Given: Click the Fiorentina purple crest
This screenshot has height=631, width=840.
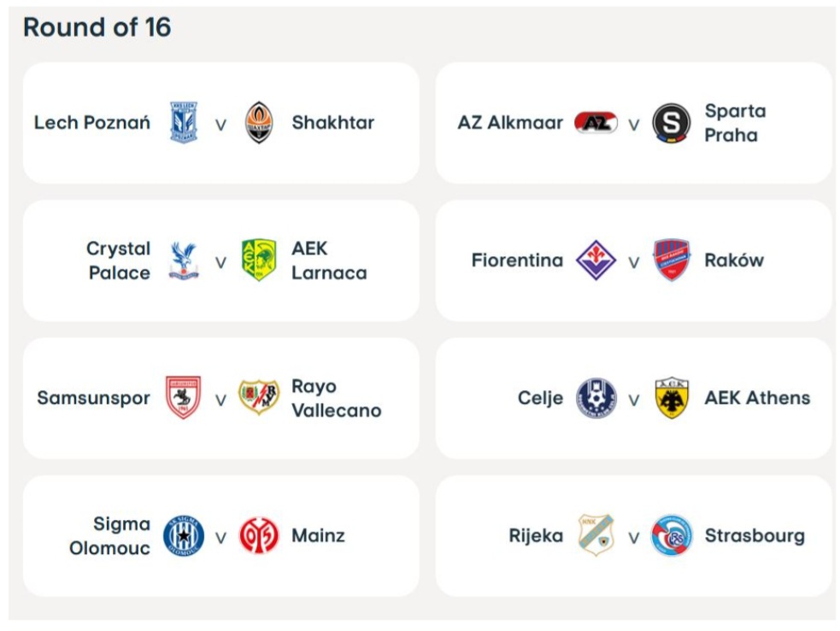Looking at the screenshot, I should point(596,260).
